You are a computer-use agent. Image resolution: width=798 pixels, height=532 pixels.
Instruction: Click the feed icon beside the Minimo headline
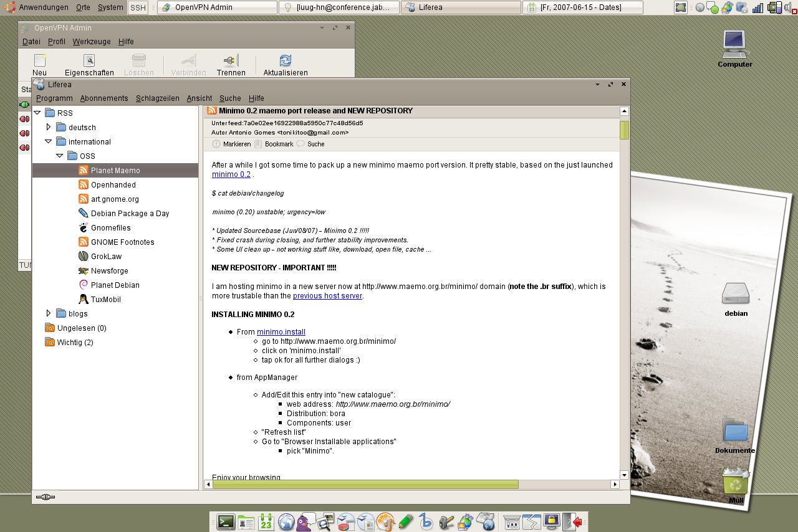pos(212,110)
